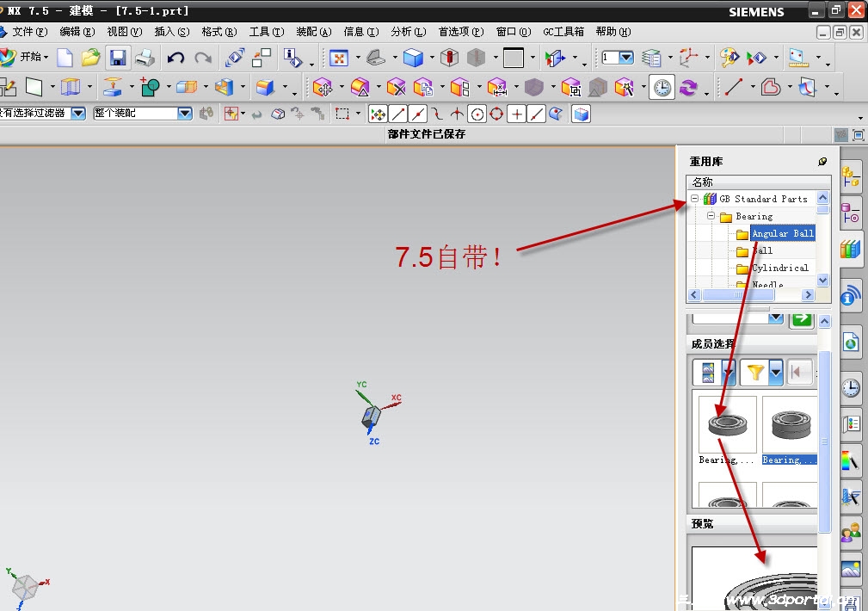Open the History clock sidebar tab
This screenshot has height=611, width=868.
point(851,388)
